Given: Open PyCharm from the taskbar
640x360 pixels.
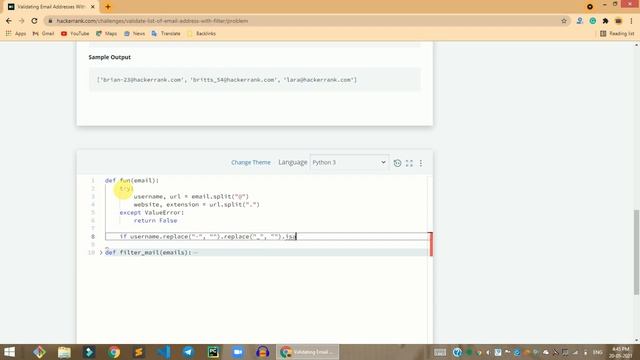Looking at the screenshot, I should pos(213,352).
